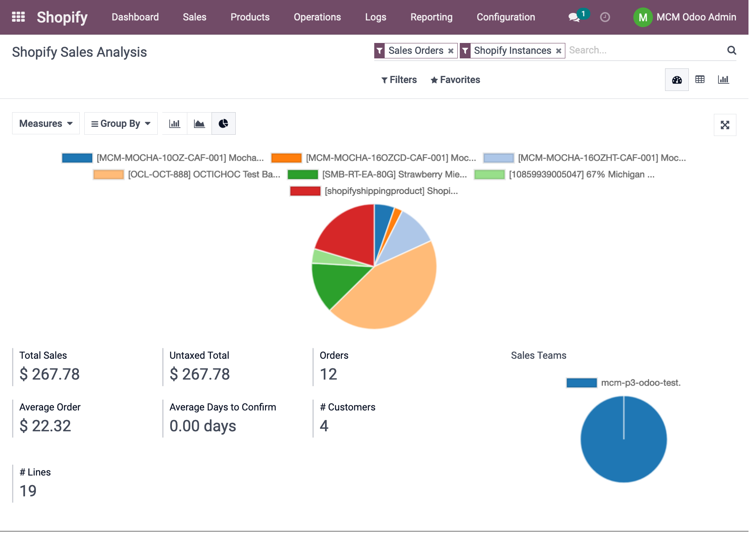This screenshot has height=536, width=756.
Task: Toggle OCL-OCT-888 OCTICHOC legend swatch
Action: [x=108, y=175]
